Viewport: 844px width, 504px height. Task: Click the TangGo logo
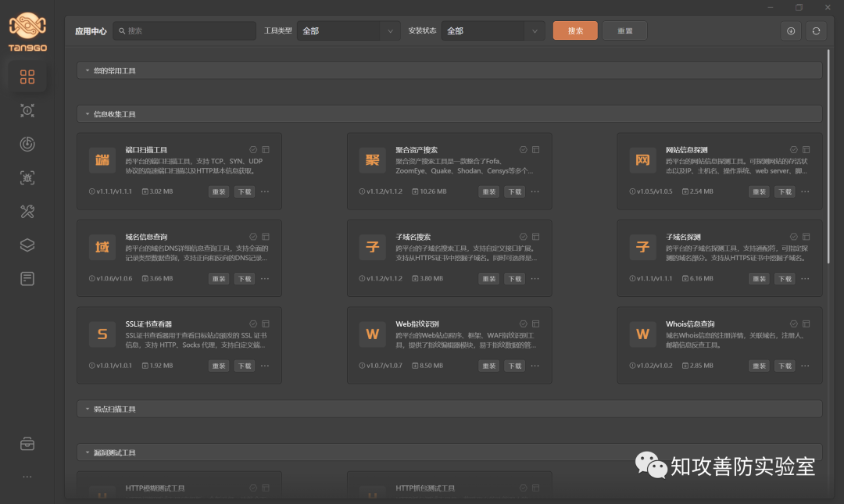(x=27, y=32)
